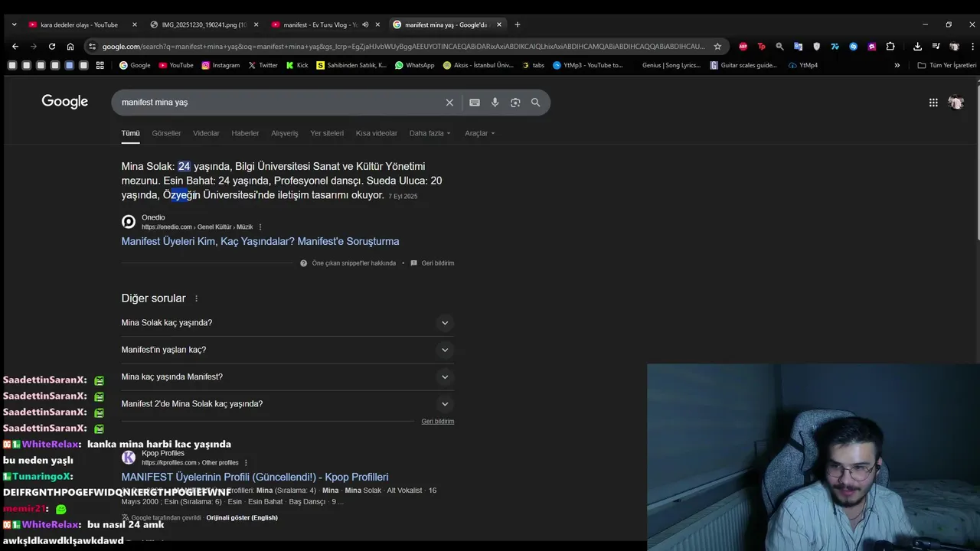This screenshot has width=980, height=551.
Task: Open the tab search dropdown arrow
Action: click(x=14, y=24)
